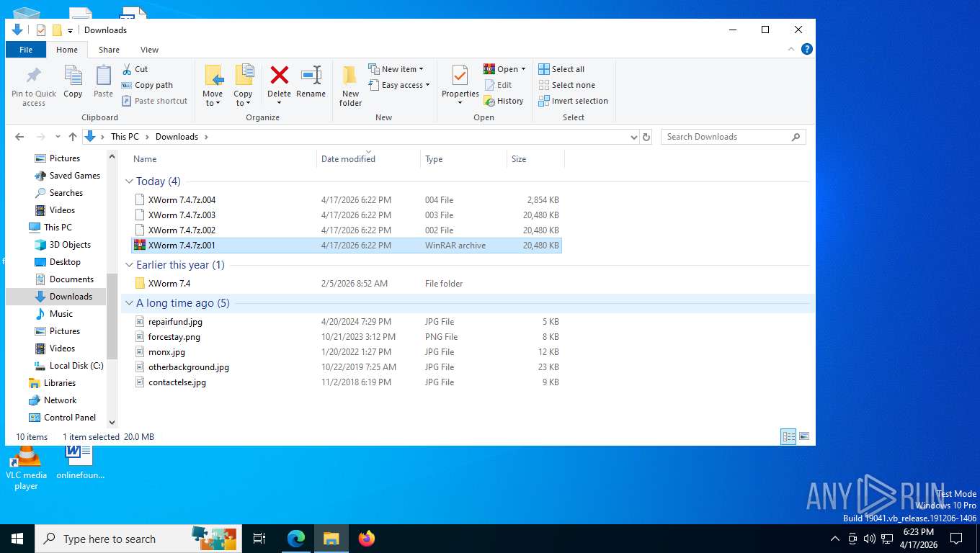Click the Up one level arrow
This screenshot has height=553, width=980.
(x=73, y=137)
